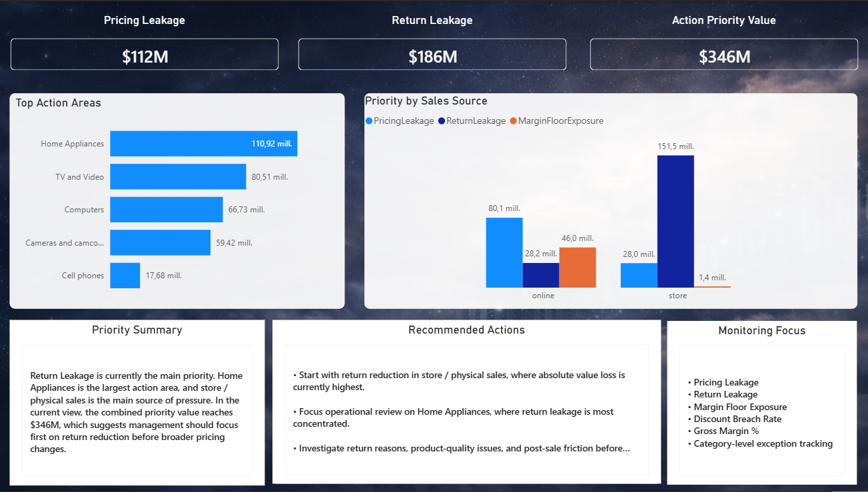Click the TV and Video bar
This screenshot has width=868, height=492.
click(178, 176)
